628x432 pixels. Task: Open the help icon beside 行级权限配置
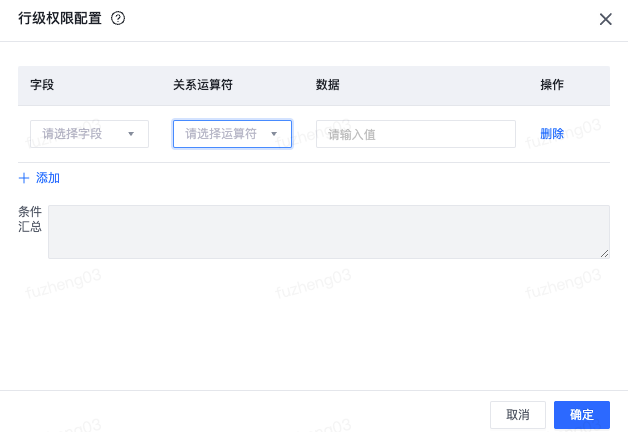[x=118, y=18]
